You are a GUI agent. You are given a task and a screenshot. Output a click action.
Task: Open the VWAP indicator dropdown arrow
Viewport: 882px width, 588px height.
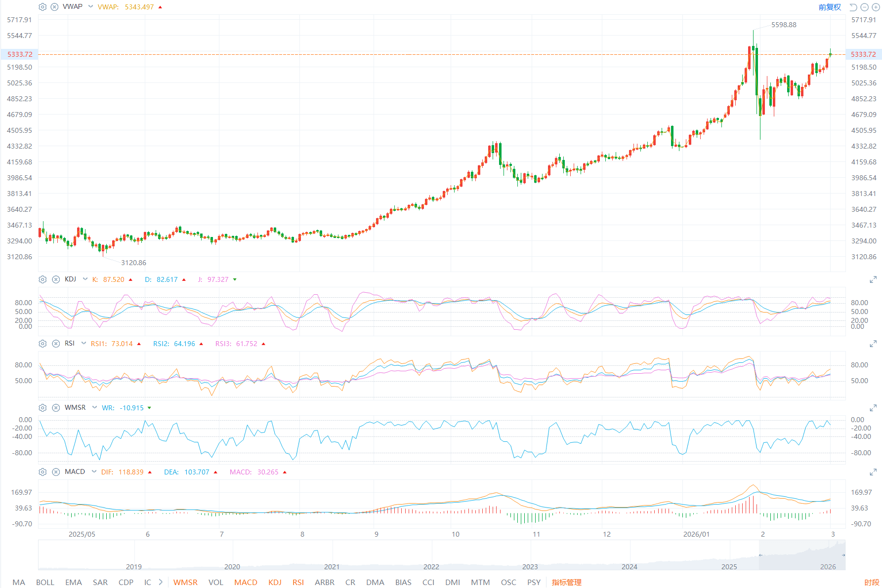(x=89, y=7)
